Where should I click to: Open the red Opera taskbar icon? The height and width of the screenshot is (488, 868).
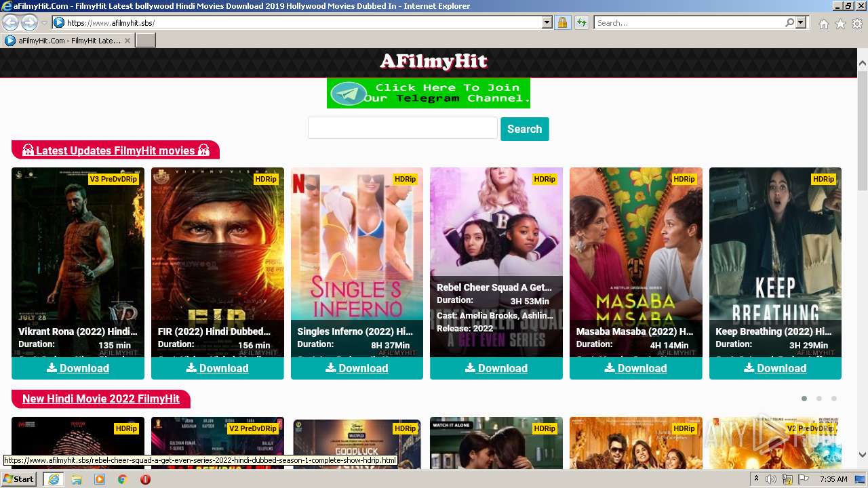coord(145,479)
